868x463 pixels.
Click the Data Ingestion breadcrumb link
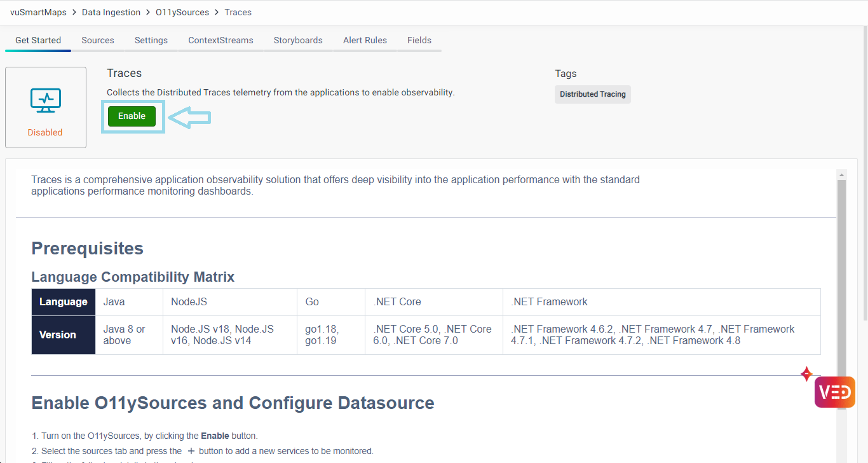pyautogui.click(x=111, y=12)
